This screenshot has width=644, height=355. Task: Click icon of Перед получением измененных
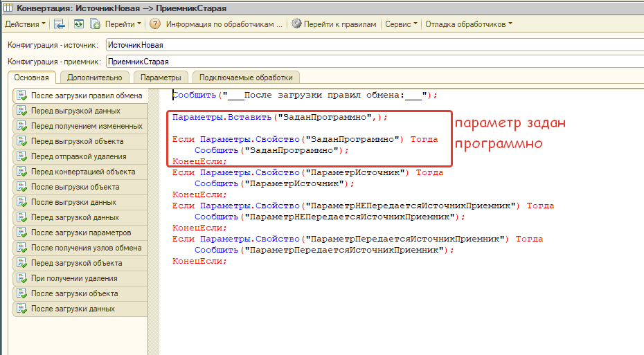coord(21,126)
